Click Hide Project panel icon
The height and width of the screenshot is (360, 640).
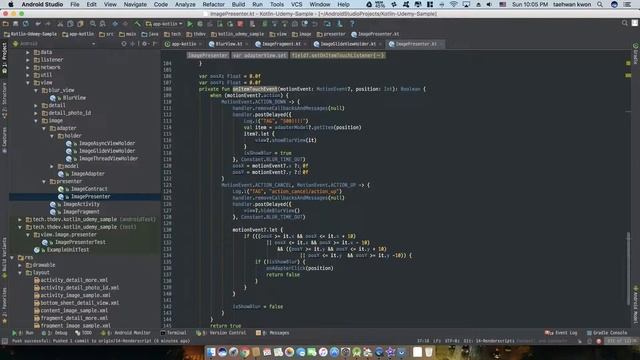pyautogui.click(x=155, y=44)
